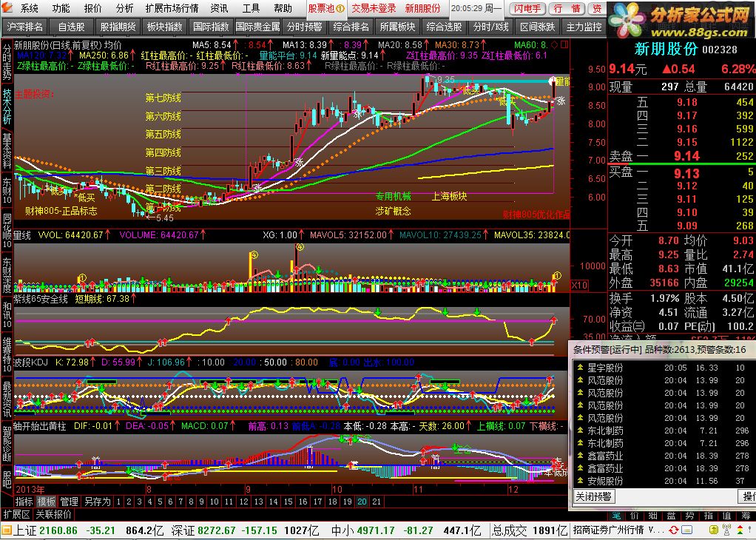Screen dimensions: 756x540
Task: Click the arrow icon beside 星宇股份 alert row
Action: 580,368
